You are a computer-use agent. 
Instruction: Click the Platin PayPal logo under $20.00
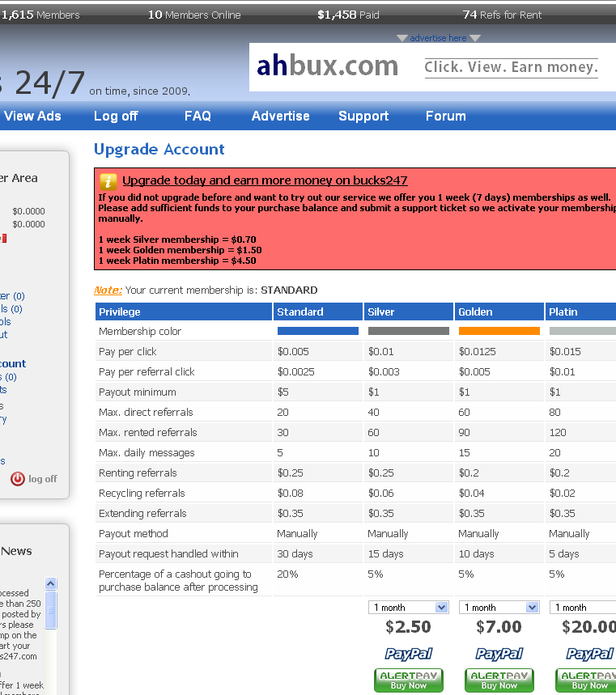pyautogui.click(x=590, y=654)
